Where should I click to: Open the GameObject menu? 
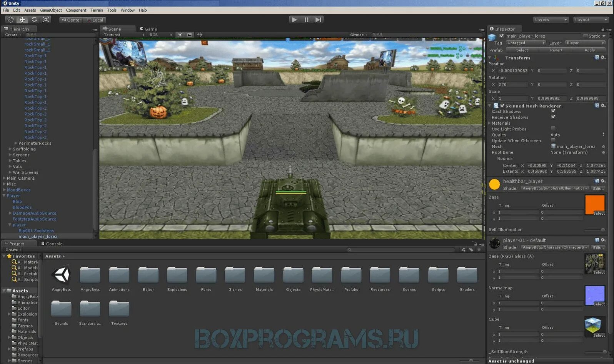51,10
